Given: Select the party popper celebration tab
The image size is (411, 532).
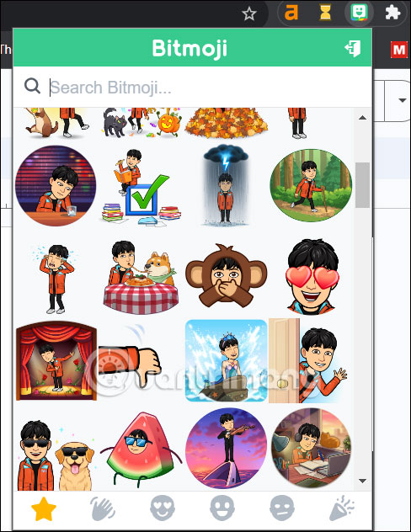Looking at the screenshot, I should coord(342,508).
